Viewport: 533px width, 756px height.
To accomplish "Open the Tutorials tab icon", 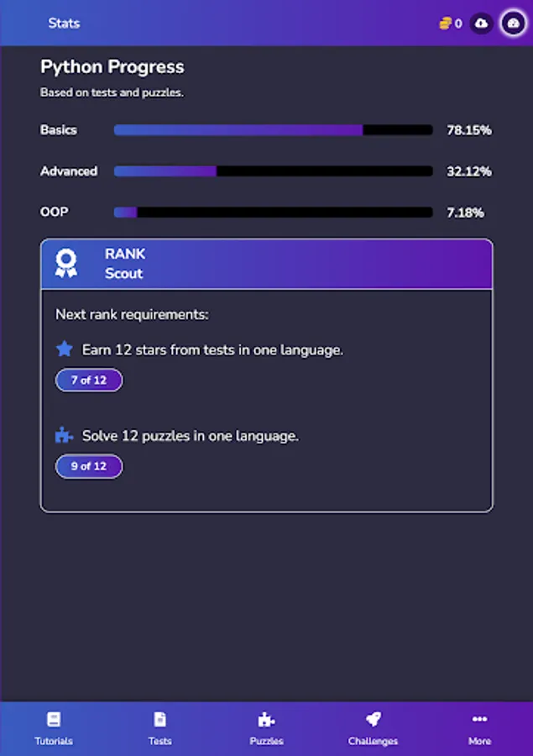I will [x=54, y=720].
